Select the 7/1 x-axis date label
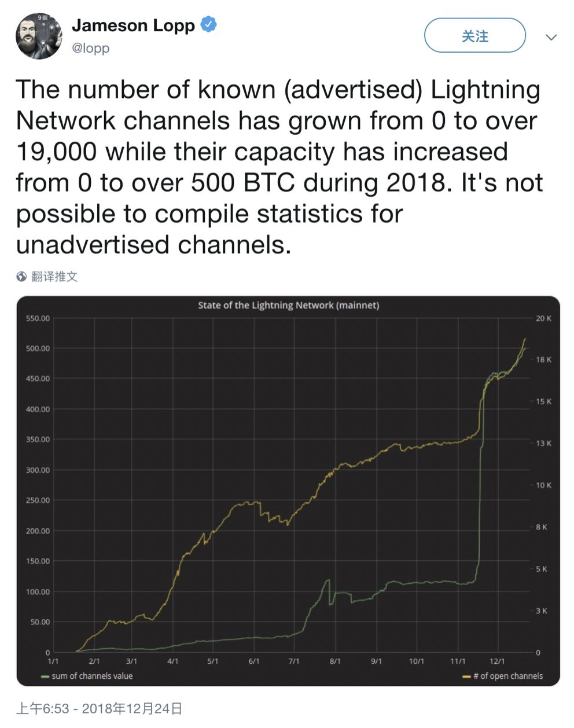The height and width of the screenshot is (728, 574). (x=294, y=661)
